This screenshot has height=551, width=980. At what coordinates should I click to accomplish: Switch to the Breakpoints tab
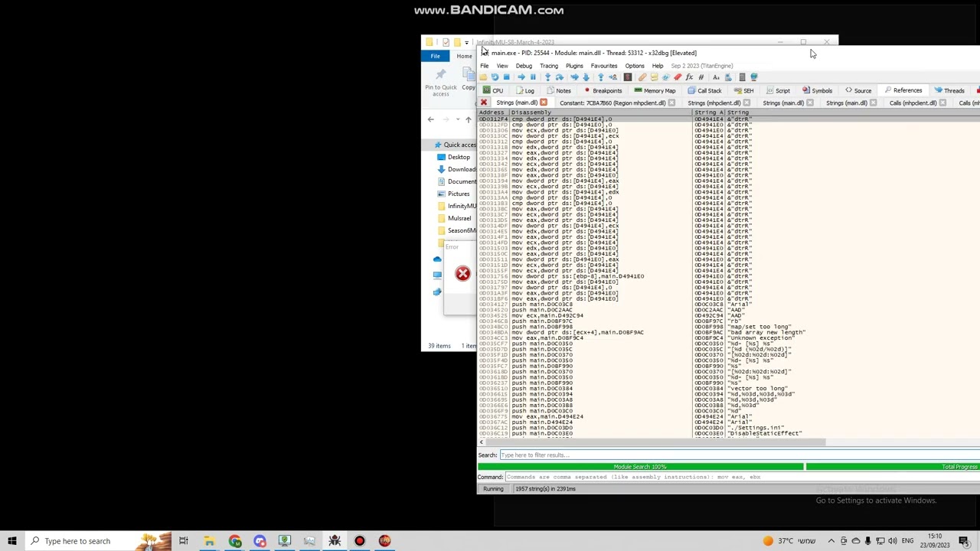tap(603, 90)
